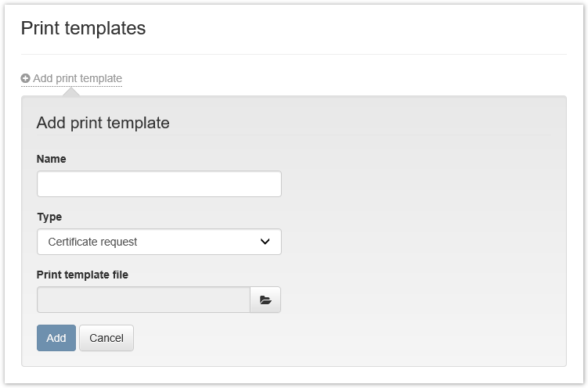Expand the Type dropdown chevron arrow

[265, 242]
